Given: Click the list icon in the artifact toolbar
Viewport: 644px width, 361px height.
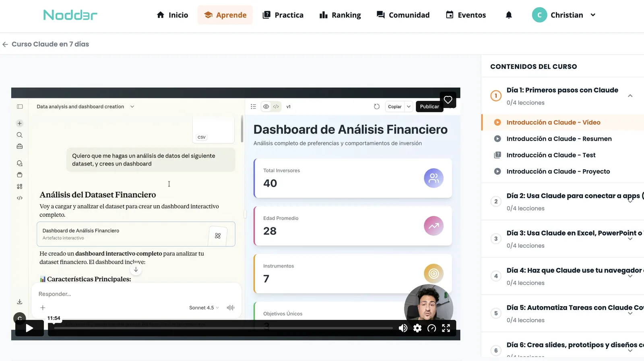Looking at the screenshot, I should 253,106.
